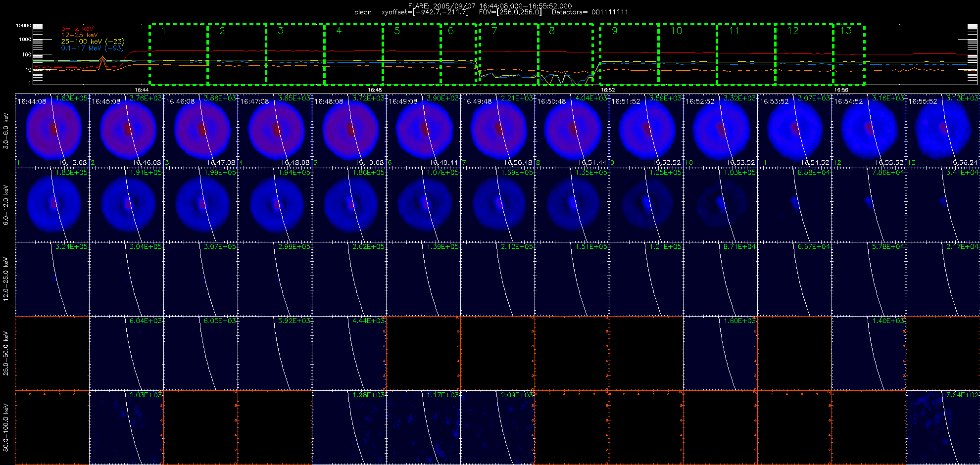Click the 'clean' algorithm label in header

coord(363,12)
